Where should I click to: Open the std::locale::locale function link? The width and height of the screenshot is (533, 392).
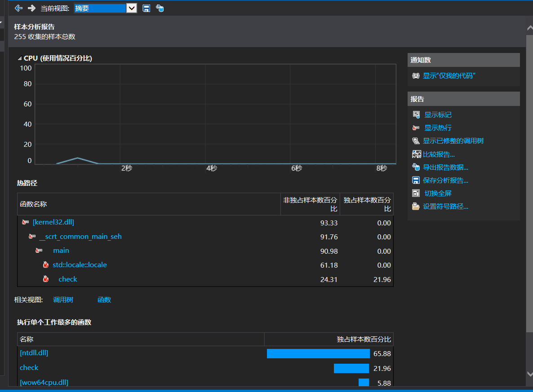[80, 264]
